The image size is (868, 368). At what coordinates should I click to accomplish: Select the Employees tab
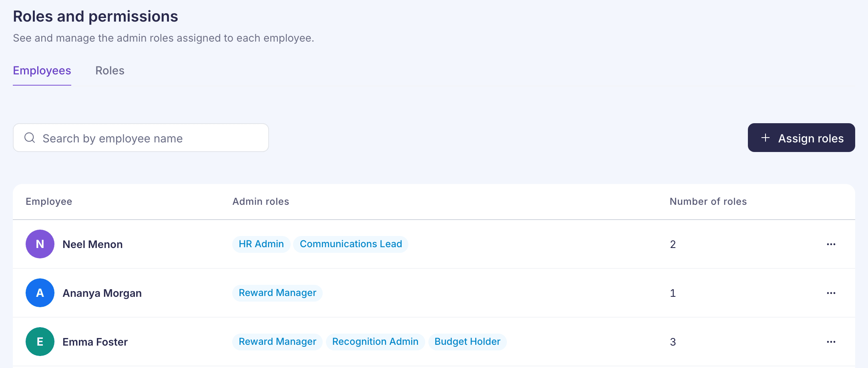[42, 71]
